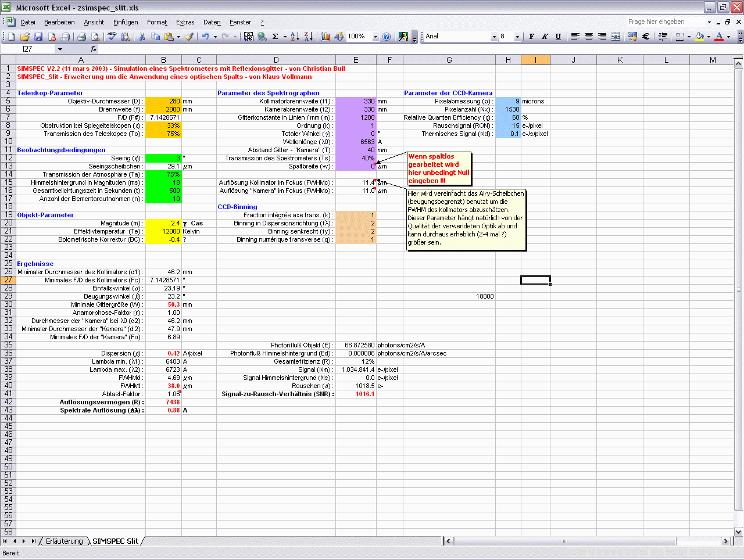This screenshot has width=744, height=560.
Task: Switch to the Erläuterung sheet tab
Action: [64, 541]
